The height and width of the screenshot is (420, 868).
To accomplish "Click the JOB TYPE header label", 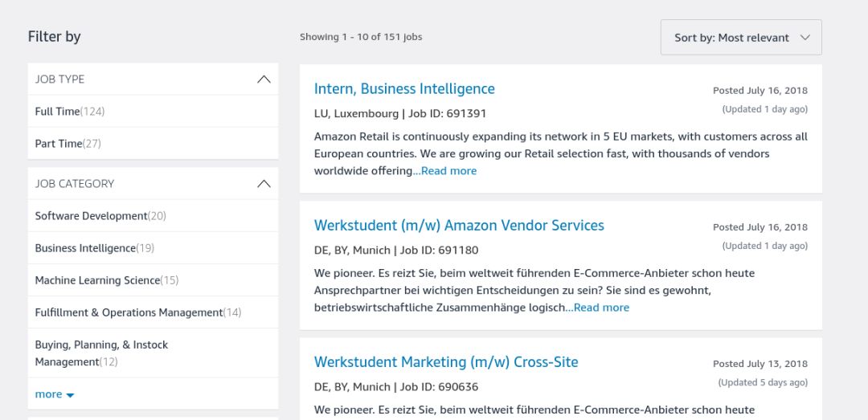I will [59, 80].
